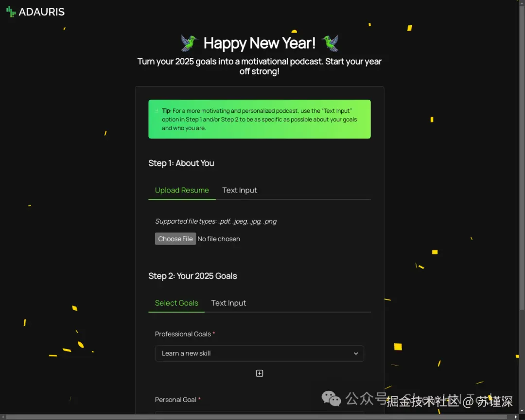Click the Happy New Year heading
The image size is (525, 420).
tap(259, 43)
